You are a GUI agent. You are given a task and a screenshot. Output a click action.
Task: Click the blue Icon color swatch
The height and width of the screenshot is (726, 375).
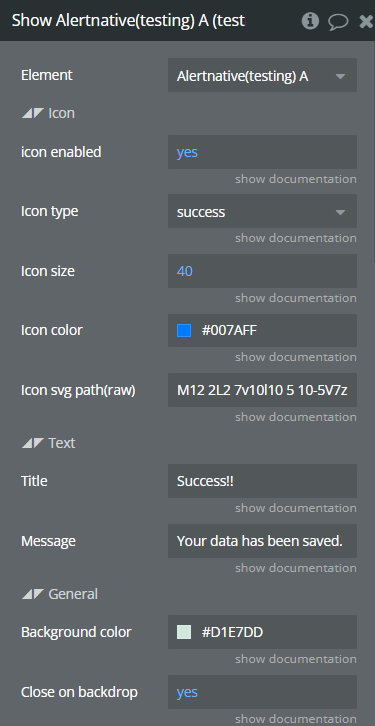(184, 331)
